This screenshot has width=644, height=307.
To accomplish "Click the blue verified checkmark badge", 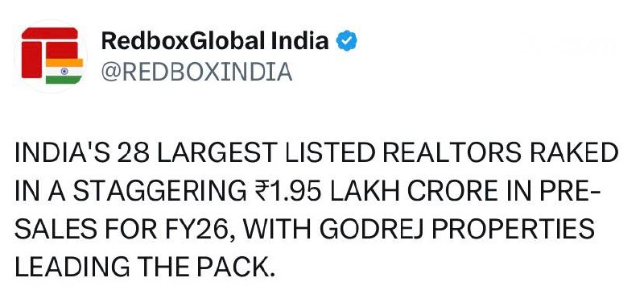I will (347, 40).
